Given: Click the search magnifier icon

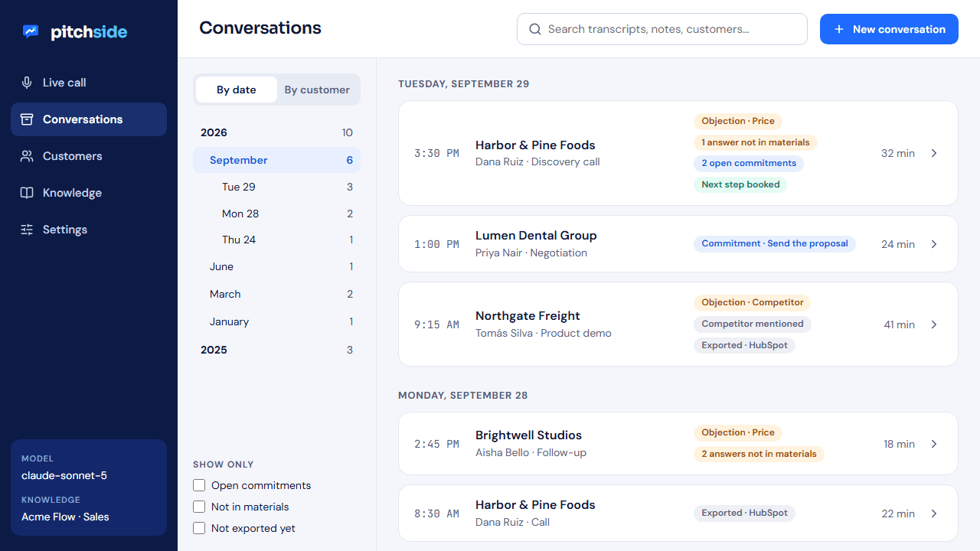Looking at the screenshot, I should click(x=535, y=29).
